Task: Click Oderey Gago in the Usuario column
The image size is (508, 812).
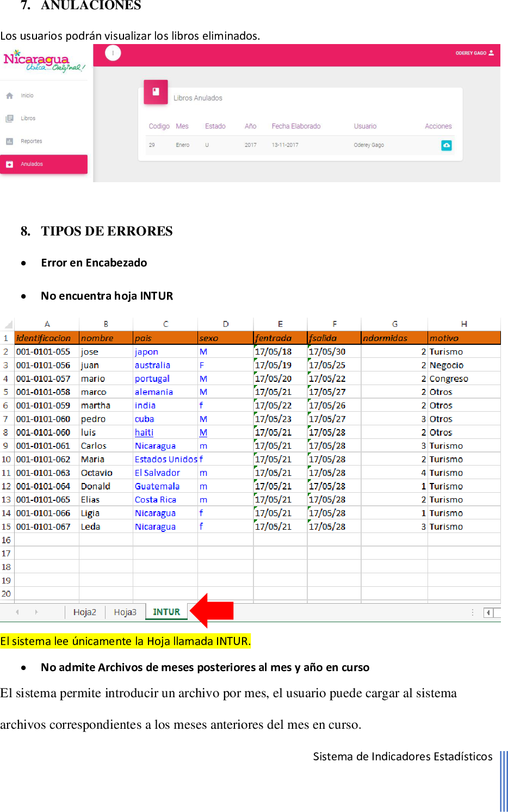Action: coord(369,145)
